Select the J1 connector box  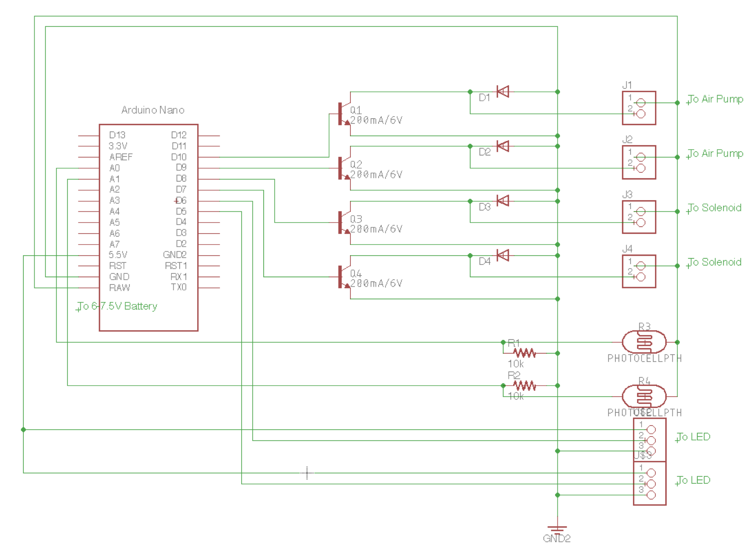(639, 108)
